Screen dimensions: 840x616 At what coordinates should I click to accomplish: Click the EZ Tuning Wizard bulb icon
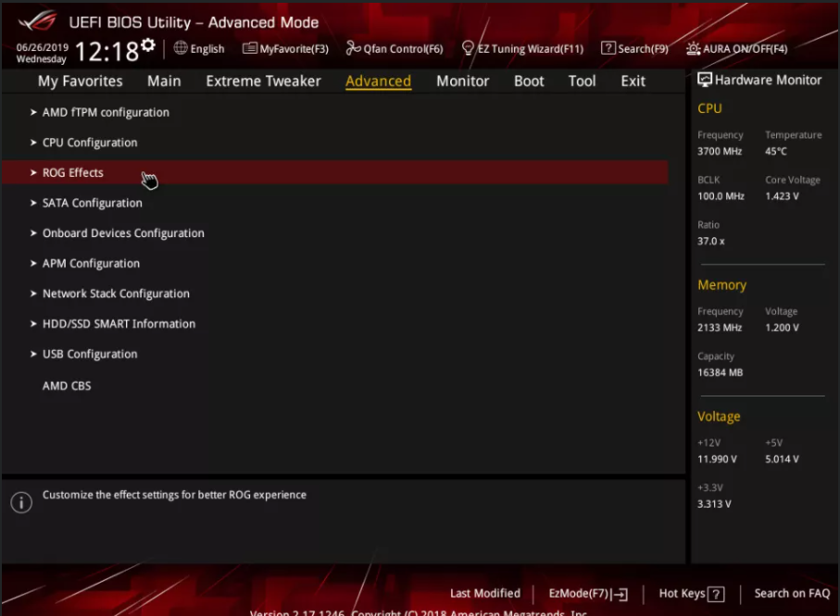pyautogui.click(x=468, y=48)
